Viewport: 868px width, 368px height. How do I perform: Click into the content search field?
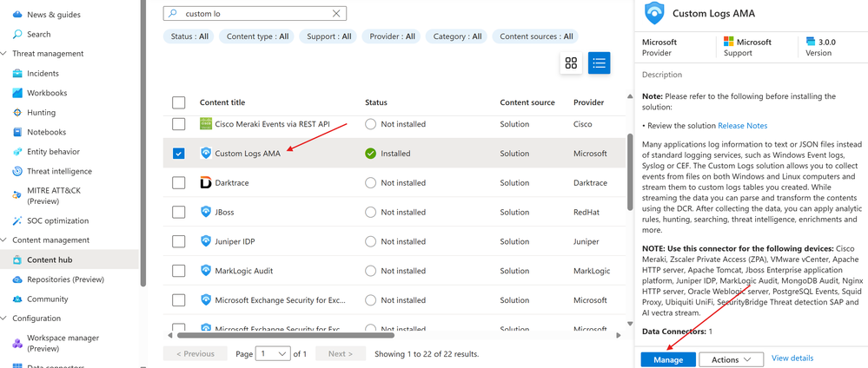(255, 13)
